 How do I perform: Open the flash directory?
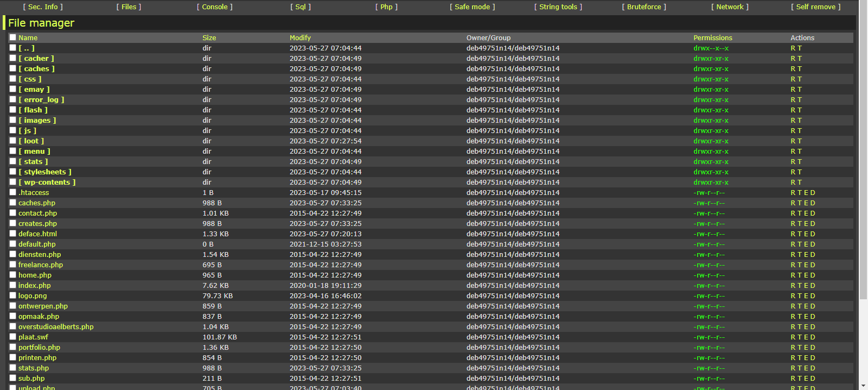point(33,110)
